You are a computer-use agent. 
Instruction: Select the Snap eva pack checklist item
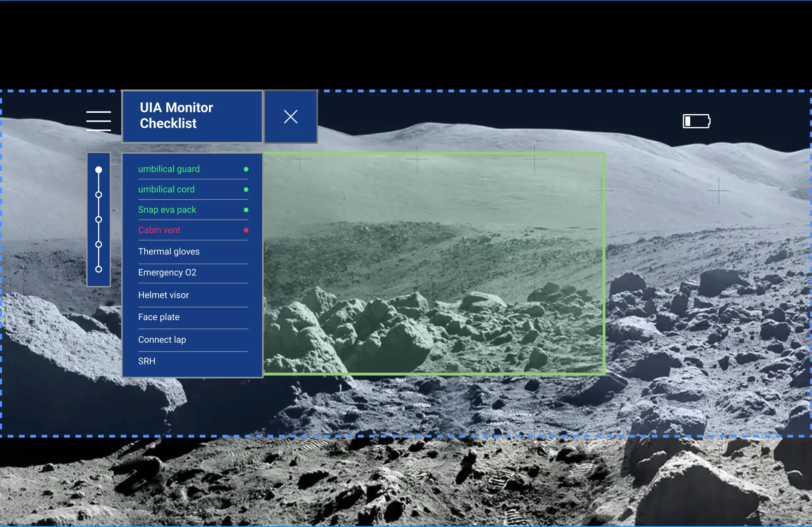[193, 210]
